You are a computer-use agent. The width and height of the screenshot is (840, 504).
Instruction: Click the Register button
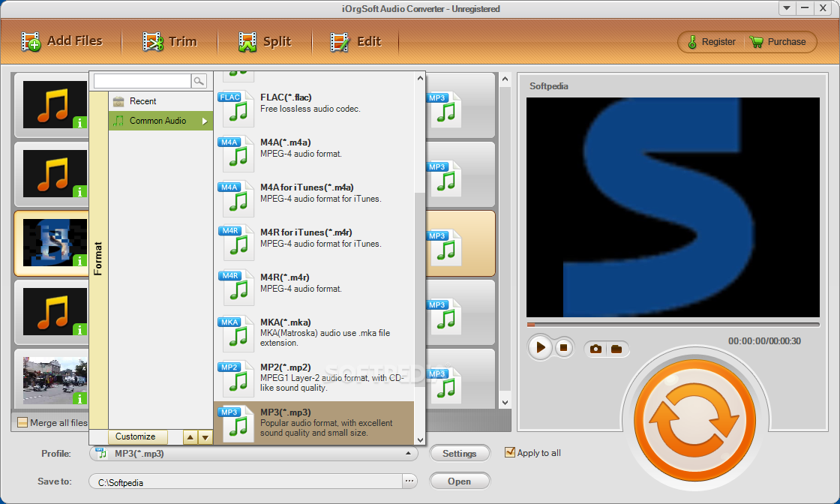[x=712, y=42]
